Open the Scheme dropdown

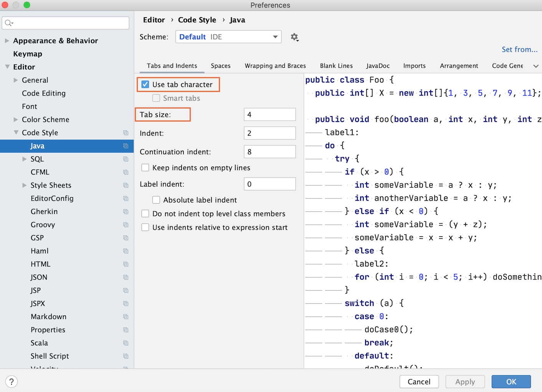228,37
